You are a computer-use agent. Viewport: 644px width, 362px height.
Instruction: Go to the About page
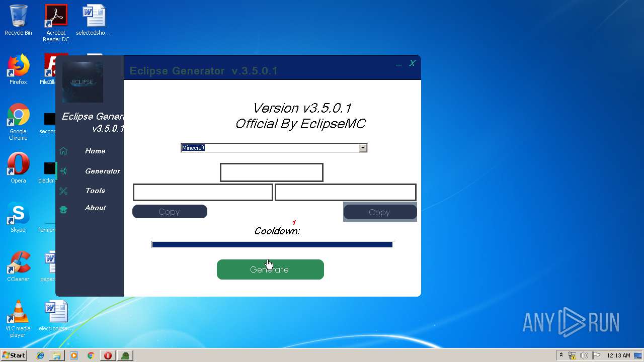95,208
